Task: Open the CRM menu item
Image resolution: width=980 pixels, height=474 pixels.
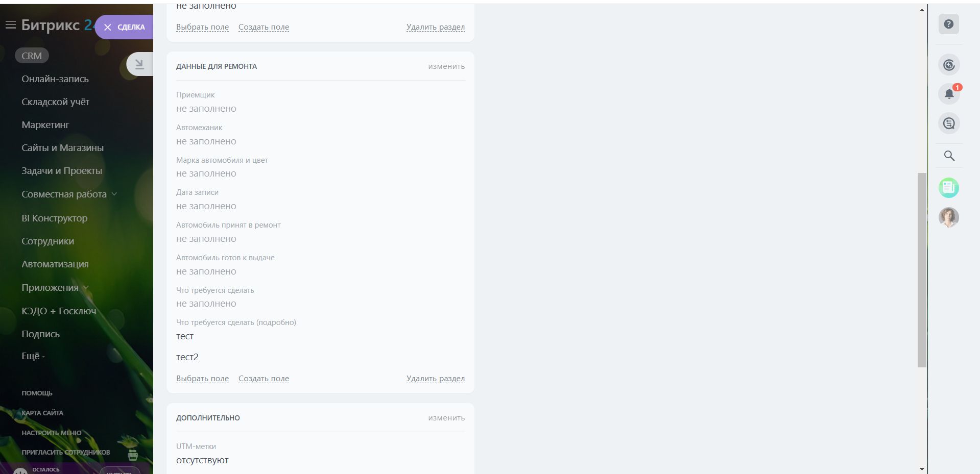Action: 32,56
